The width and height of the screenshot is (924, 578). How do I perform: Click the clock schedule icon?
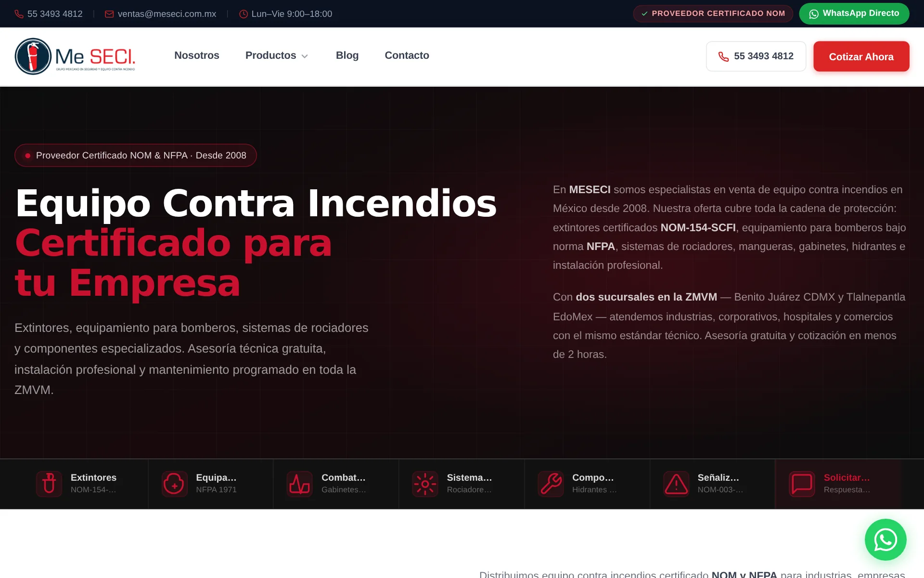coord(244,14)
